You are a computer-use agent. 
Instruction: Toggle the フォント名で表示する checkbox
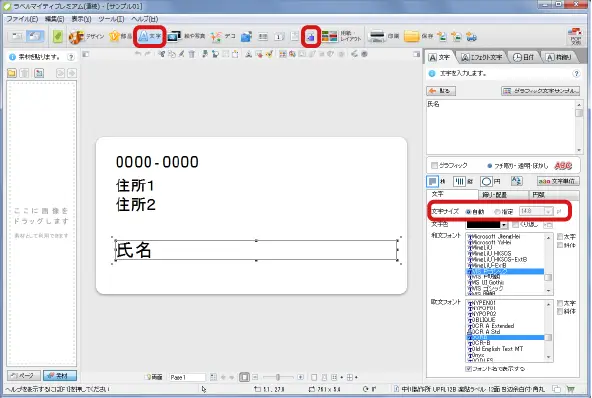tap(469, 369)
